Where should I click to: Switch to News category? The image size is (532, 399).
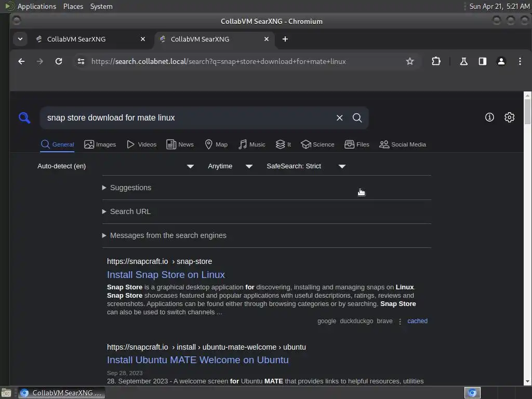(180, 144)
